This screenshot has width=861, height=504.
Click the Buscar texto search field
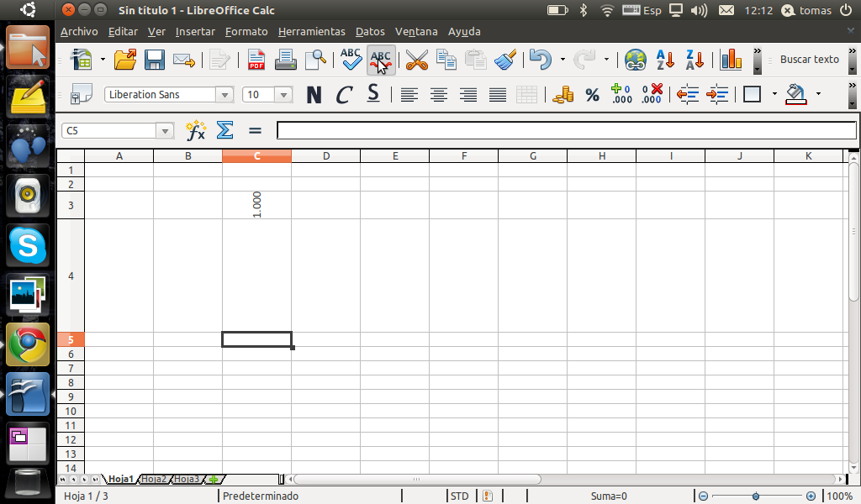pyautogui.click(x=810, y=60)
